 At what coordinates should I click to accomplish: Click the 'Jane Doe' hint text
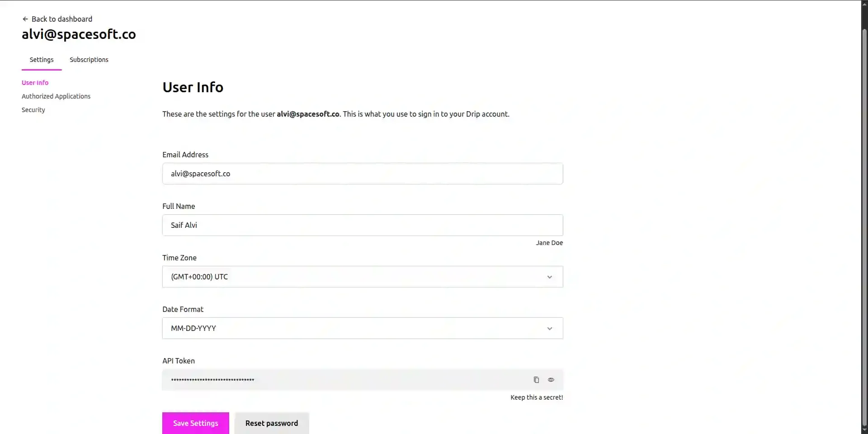[549, 243]
